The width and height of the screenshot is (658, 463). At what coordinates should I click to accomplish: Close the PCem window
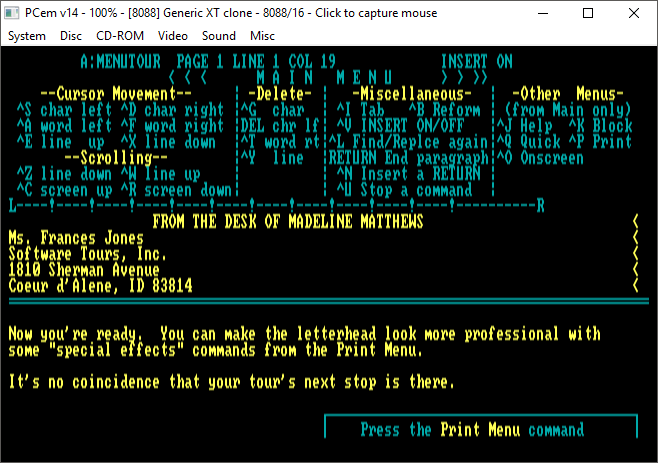634,13
